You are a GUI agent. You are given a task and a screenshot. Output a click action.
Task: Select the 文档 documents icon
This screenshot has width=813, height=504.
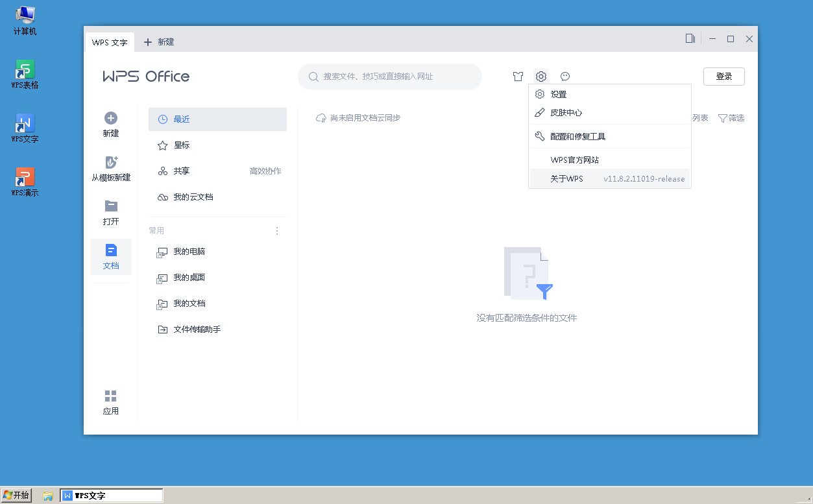click(x=111, y=250)
